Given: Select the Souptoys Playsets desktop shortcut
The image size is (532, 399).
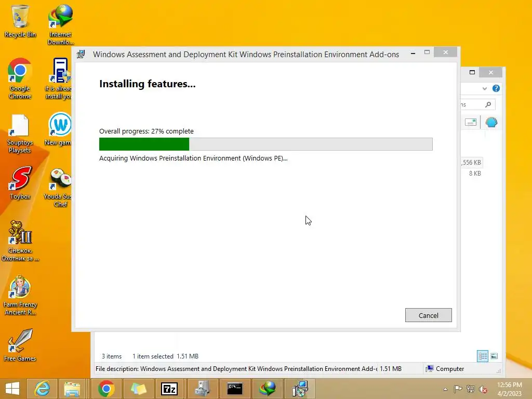Looking at the screenshot, I should 20,134.
